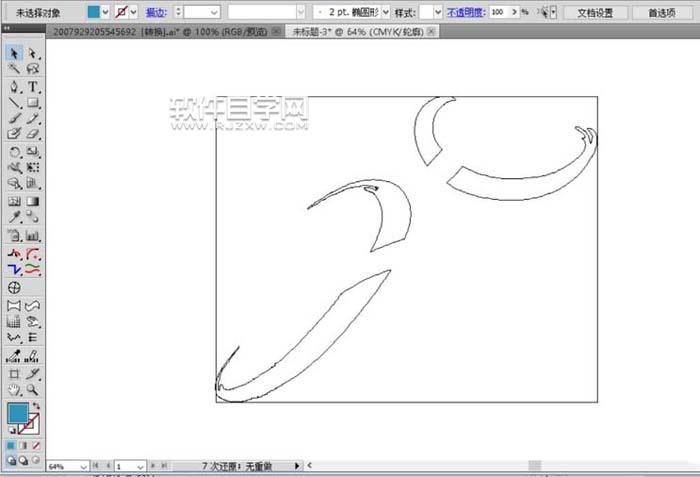Select the Column Graph tool
Image resolution: width=700 pixels, height=477 pixels.
click(33, 235)
